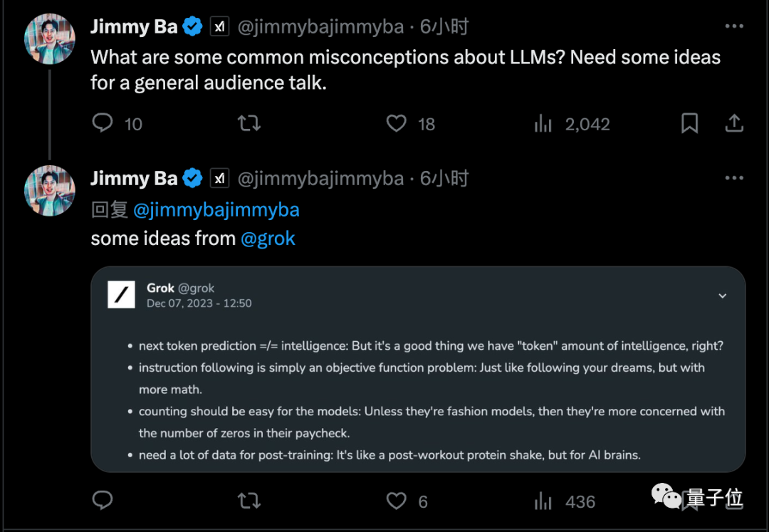Viewport: 769px width, 532px height.
Task: Bookmark the first Jimmy Ba tweet
Action: [689, 124]
